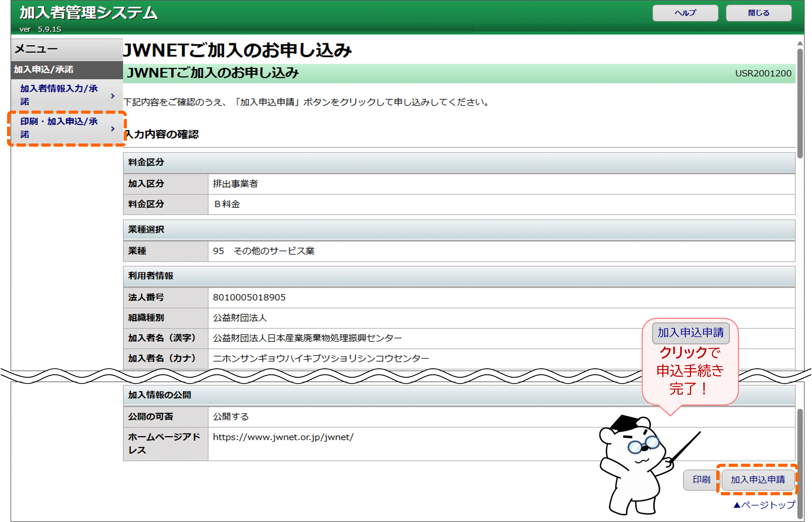The image size is (812, 522).
Task: Follow the ▲ページトップ link
Action: click(764, 505)
